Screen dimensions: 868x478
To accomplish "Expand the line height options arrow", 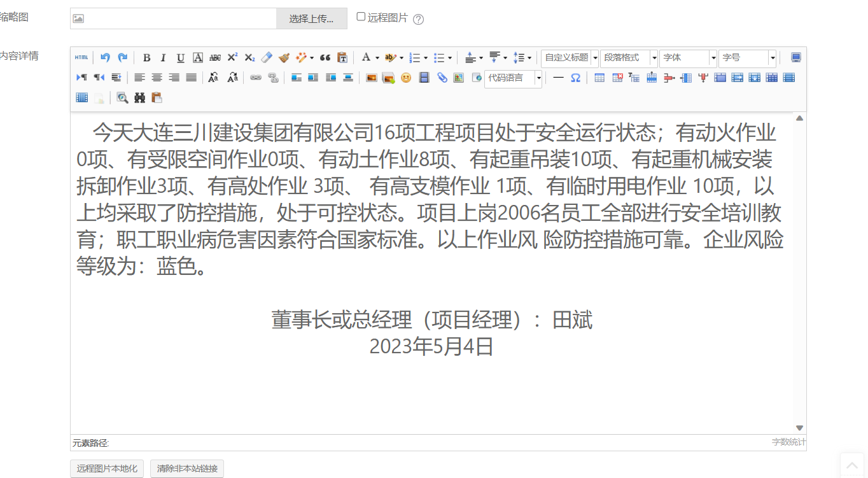I will [529, 58].
